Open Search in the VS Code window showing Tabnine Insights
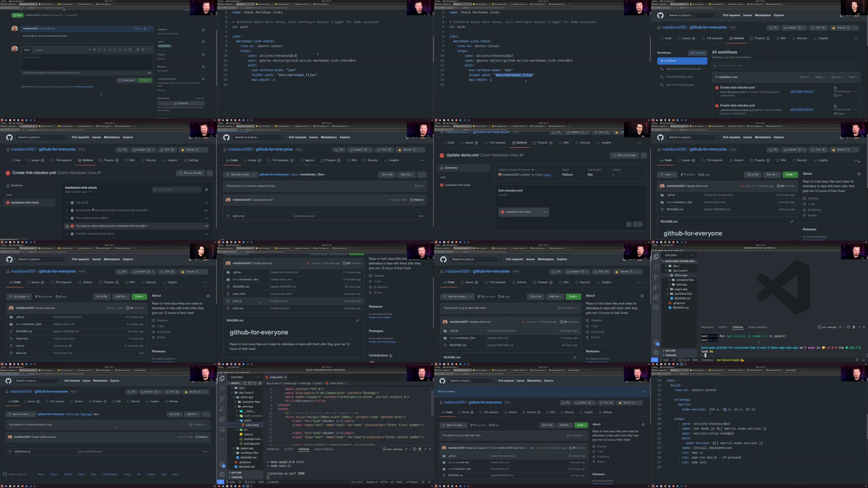This screenshot has height=488, width=868. pyautogui.click(x=656, y=267)
